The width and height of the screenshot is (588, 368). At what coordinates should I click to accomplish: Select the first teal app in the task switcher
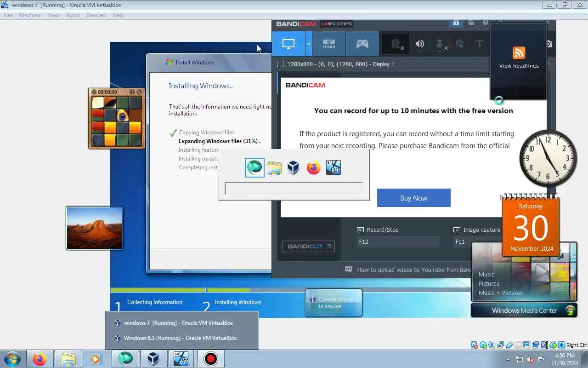click(x=254, y=167)
